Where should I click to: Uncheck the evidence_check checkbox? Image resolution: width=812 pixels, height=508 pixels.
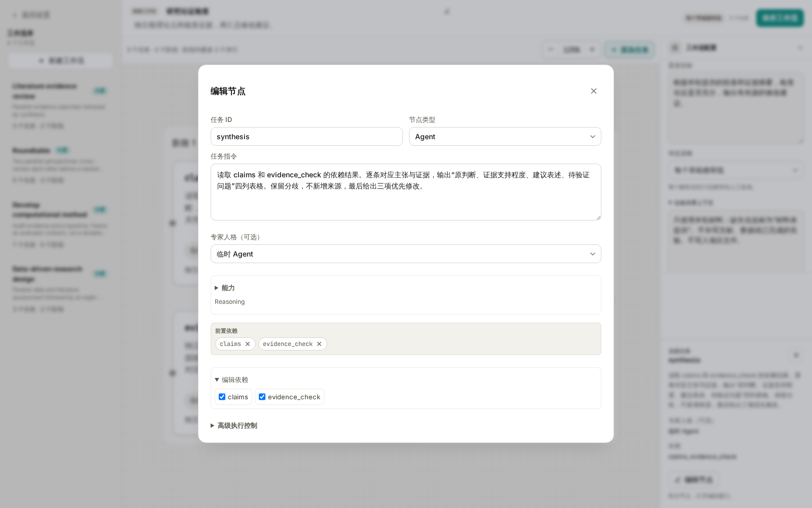coord(262,397)
